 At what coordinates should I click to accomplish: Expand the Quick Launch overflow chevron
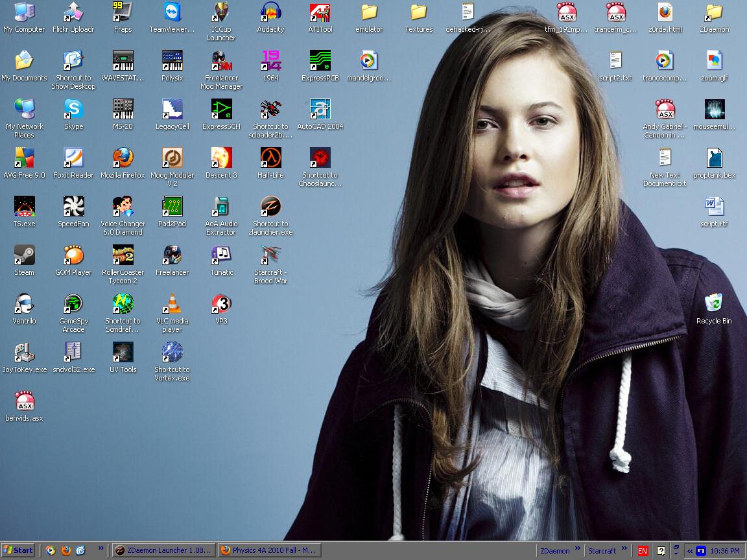pyautogui.click(x=101, y=548)
